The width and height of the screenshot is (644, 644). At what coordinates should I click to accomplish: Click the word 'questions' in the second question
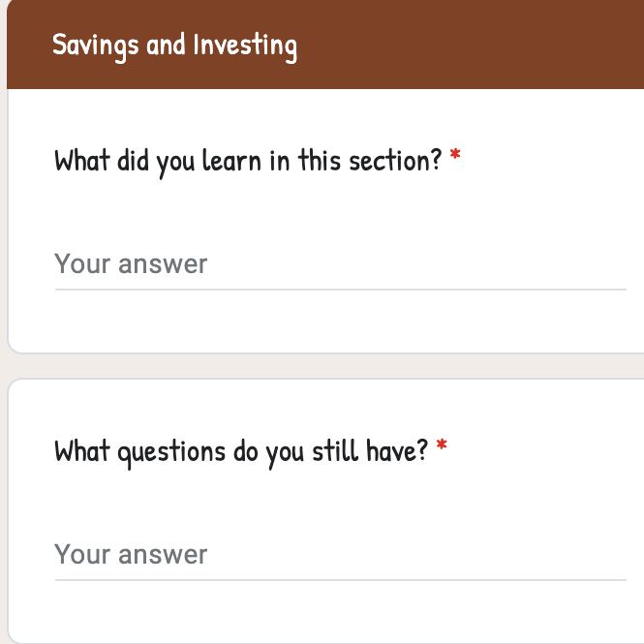click(x=171, y=451)
